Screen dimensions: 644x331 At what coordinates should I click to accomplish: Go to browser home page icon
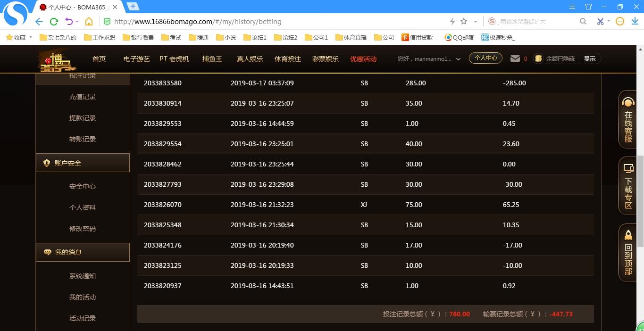tap(89, 21)
